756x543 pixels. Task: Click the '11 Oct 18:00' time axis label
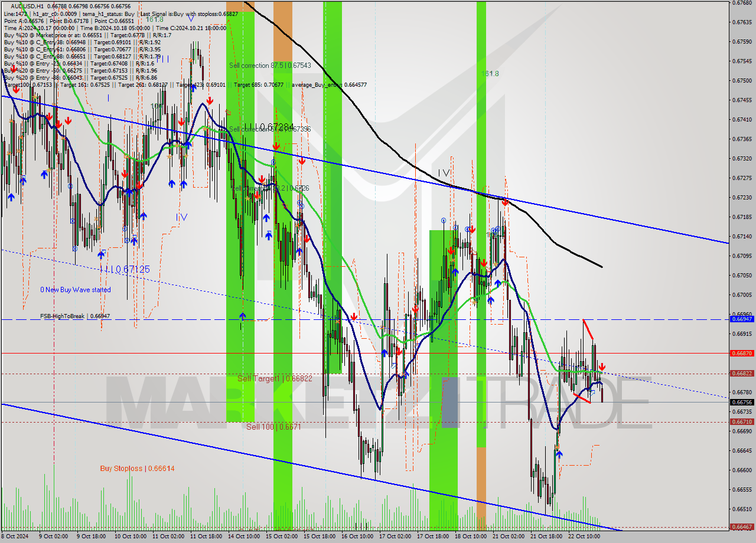pyautogui.click(x=206, y=537)
